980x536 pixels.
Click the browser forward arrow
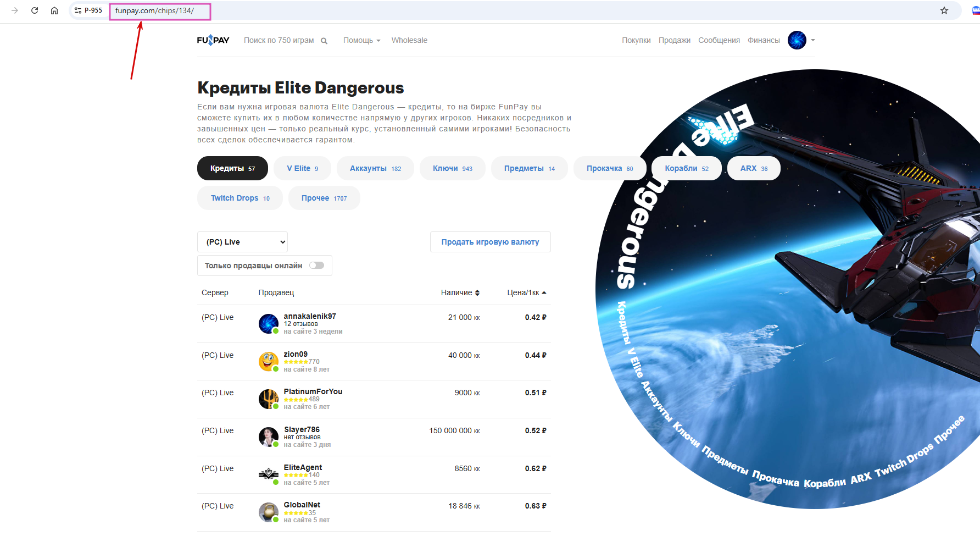click(15, 10)
